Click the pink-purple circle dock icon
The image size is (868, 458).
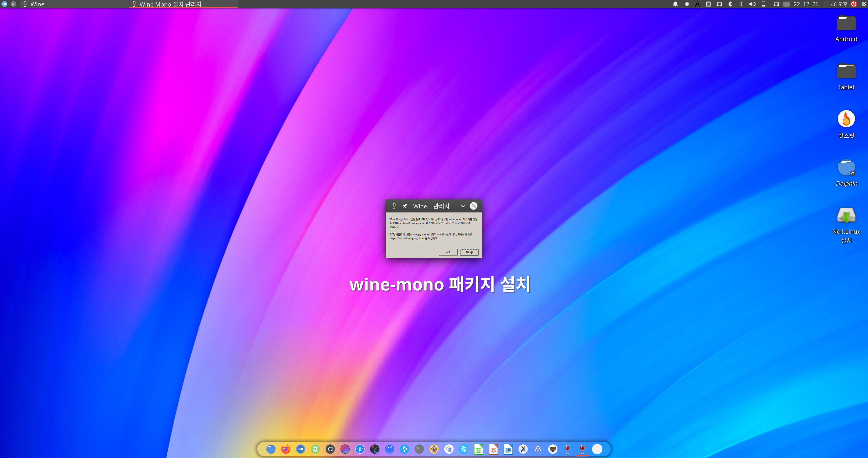click(345, 449)
